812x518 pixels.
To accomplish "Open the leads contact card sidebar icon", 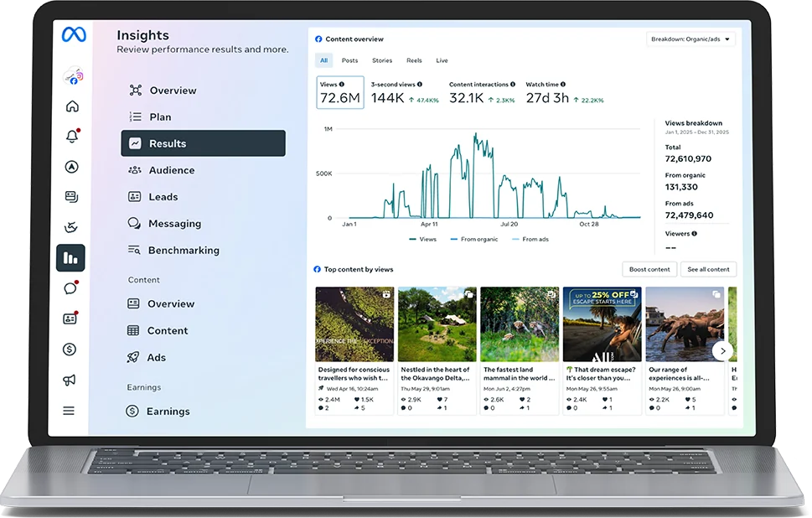I will pyautogui.click(x=70, y=318).
